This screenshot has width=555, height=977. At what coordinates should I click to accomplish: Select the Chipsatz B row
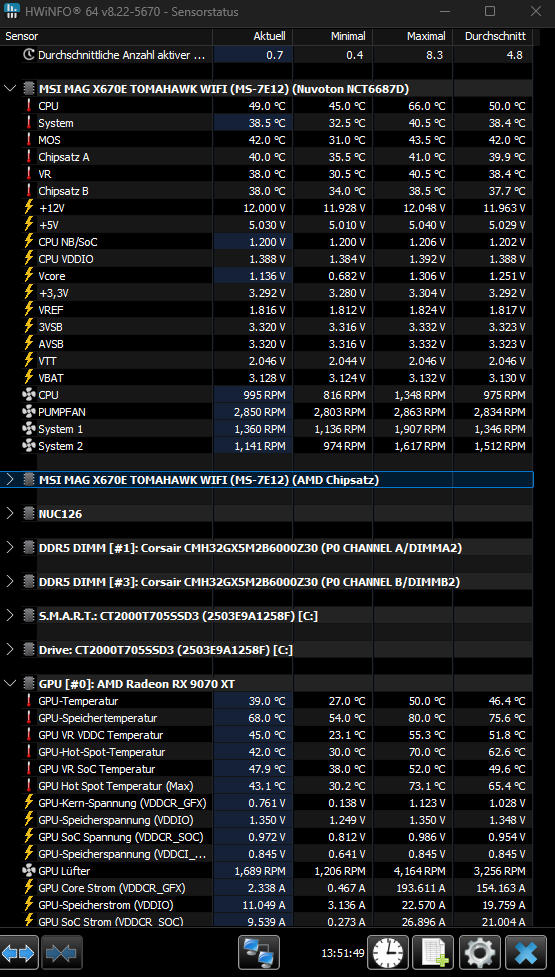pyautogui.click(x=267, y=191)
